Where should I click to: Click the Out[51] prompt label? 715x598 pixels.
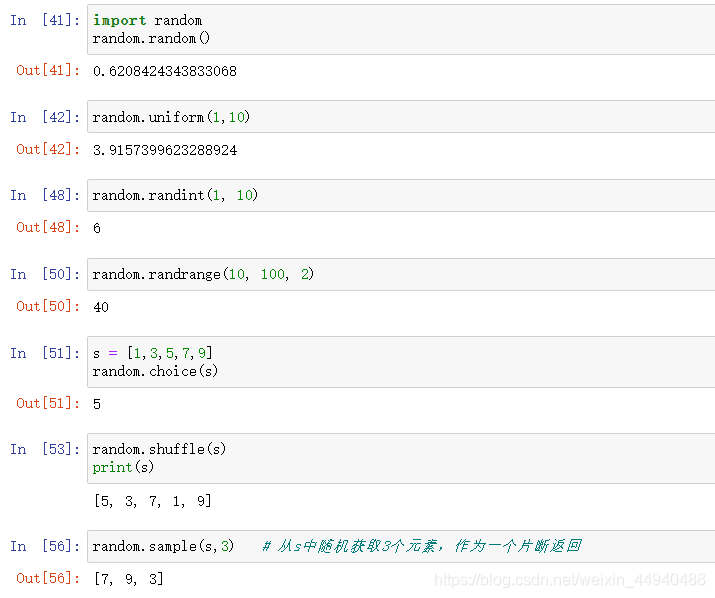[48, 403]
